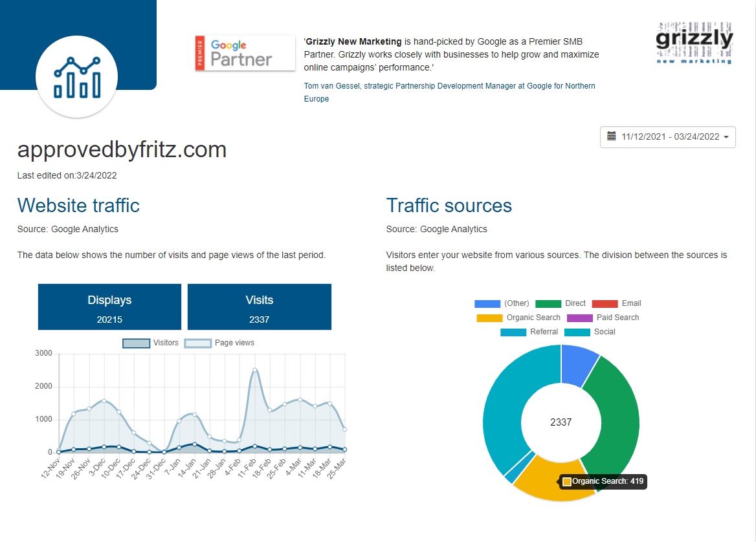This screenshot has width=756, height=542.
Task: Click the Displays 20215 tile
Action: pyautogui.click(x=109, y=307)
